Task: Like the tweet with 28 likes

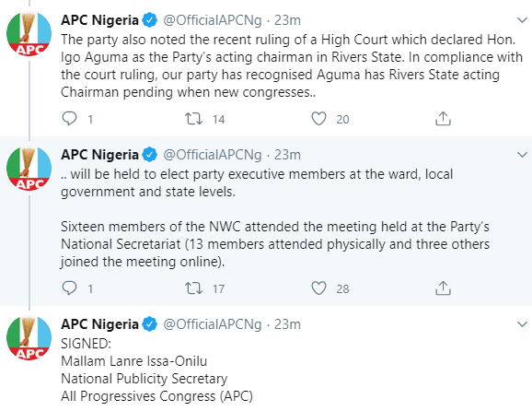Action: (x=319, y=288)
